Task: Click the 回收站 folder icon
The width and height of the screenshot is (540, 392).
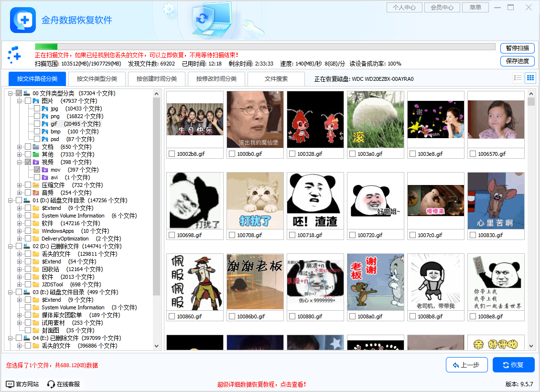Action: (x=36, y=269)
